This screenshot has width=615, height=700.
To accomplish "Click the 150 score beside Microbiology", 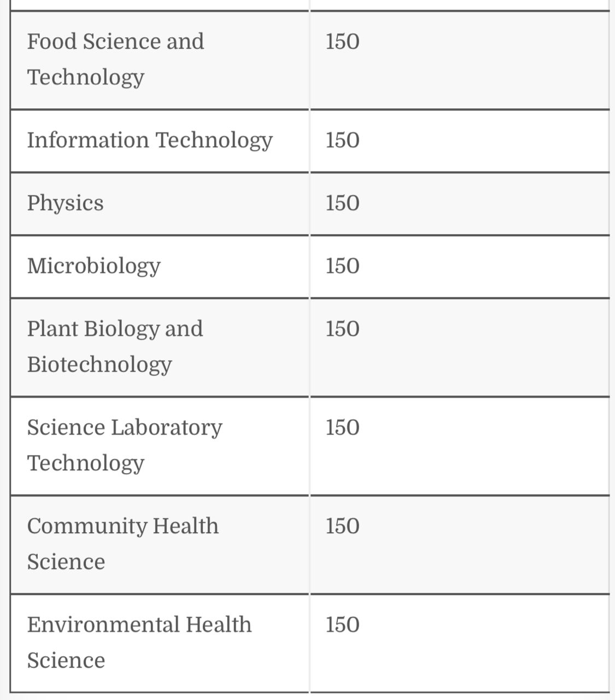I will coord(343,266).
